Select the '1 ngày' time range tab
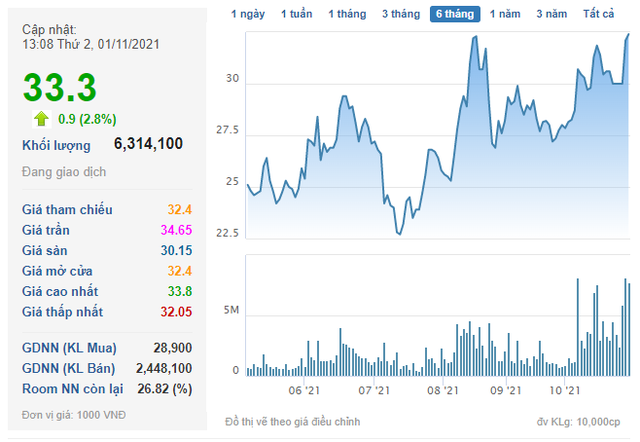This screenshot has height=442, width=640. [248, 14]
